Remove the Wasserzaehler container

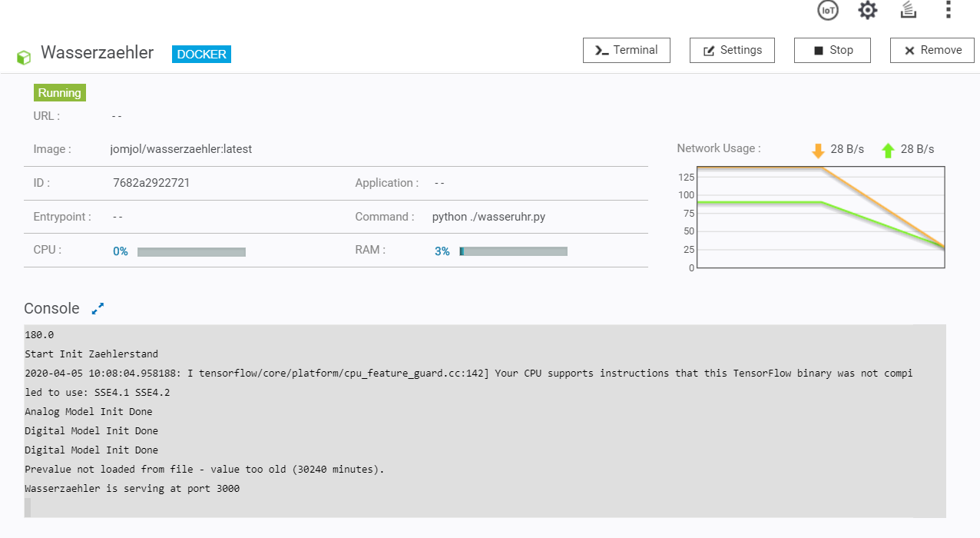(932, 50)
